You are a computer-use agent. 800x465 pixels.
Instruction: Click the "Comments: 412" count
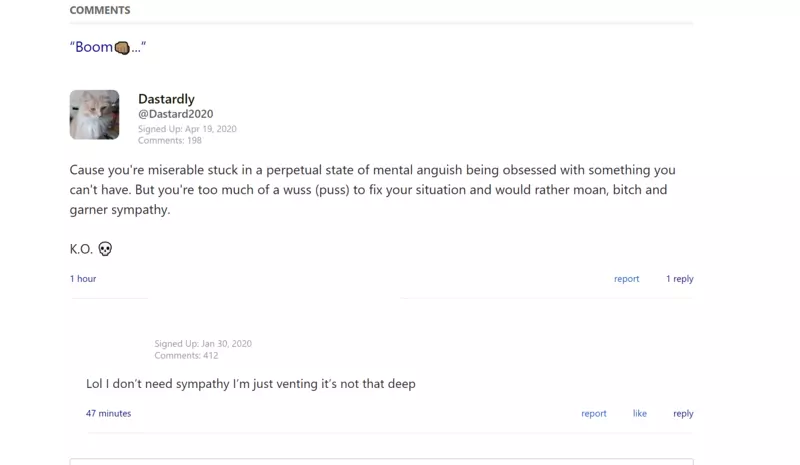click(186, 355)
